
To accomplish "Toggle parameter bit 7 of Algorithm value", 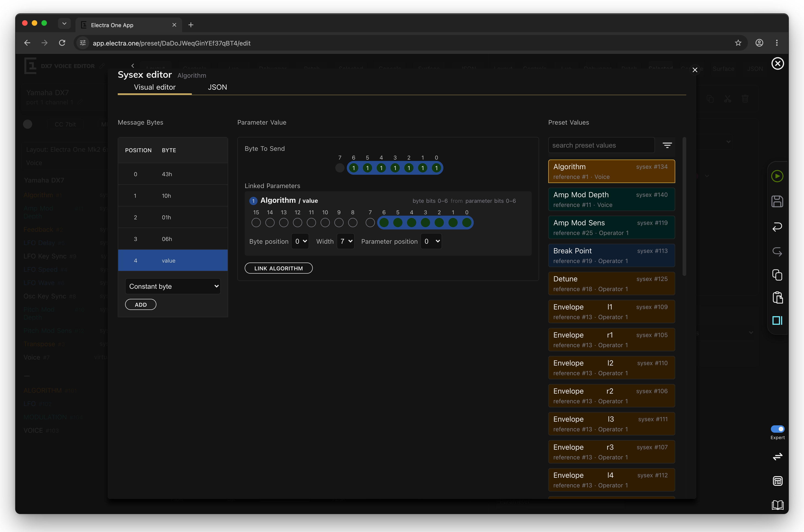I will coord(370,223).
